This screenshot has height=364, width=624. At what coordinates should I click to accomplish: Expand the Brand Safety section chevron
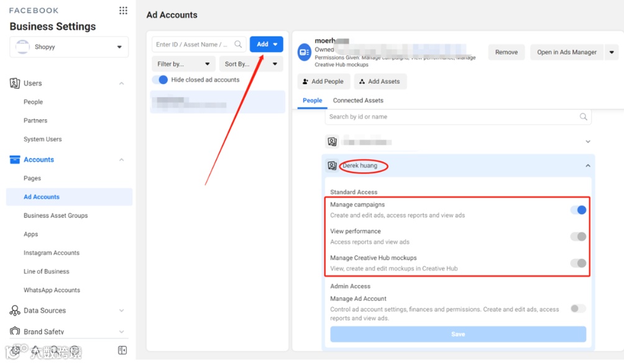[121, 332]
